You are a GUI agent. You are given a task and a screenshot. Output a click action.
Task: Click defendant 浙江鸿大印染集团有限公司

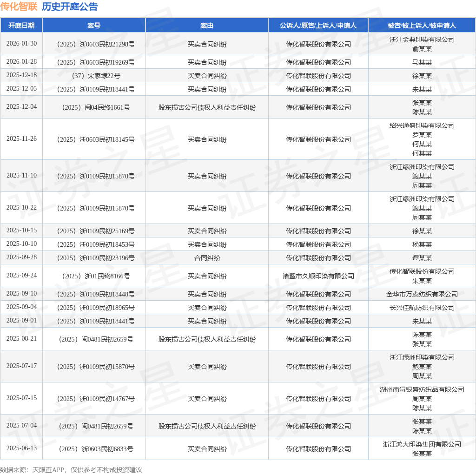tap(422, 444)
